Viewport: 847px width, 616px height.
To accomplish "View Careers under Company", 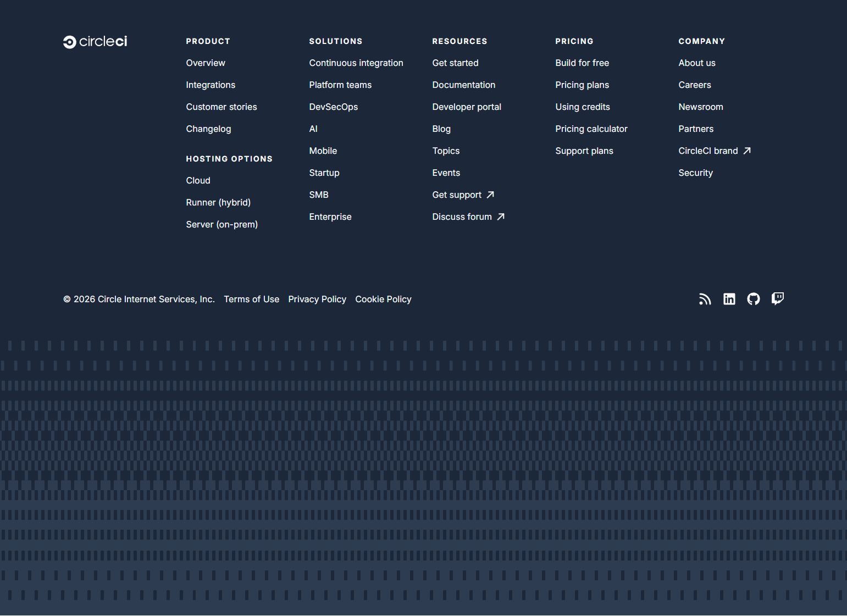I will coord(695,85).
